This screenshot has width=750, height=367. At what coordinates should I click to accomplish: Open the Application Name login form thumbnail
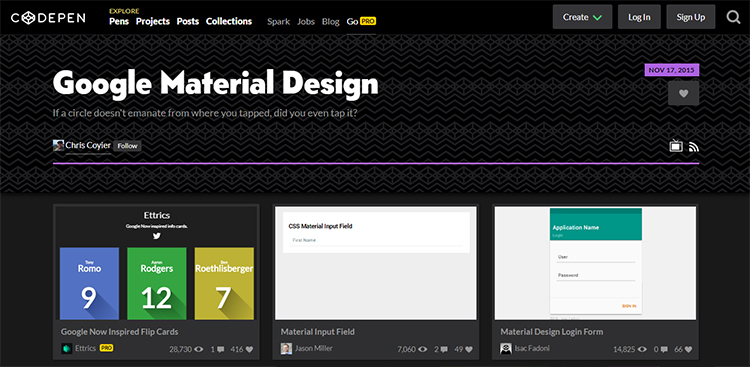point(596,263)
